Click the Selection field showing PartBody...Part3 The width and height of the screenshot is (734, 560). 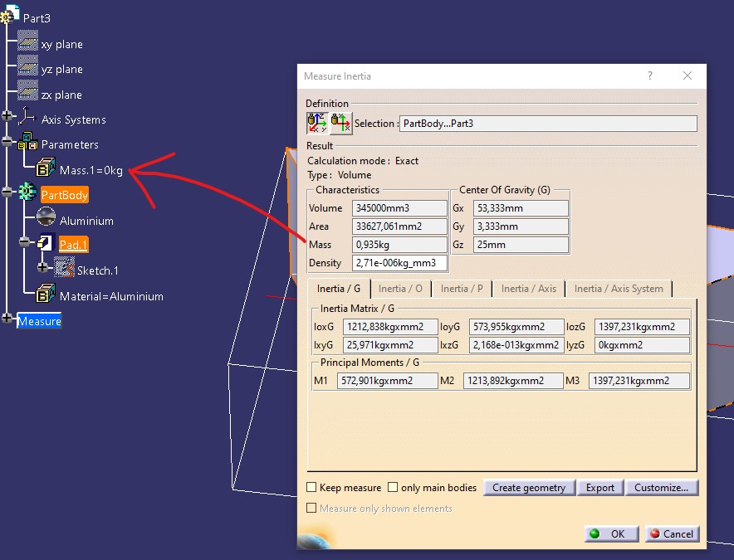pos(548,124)
